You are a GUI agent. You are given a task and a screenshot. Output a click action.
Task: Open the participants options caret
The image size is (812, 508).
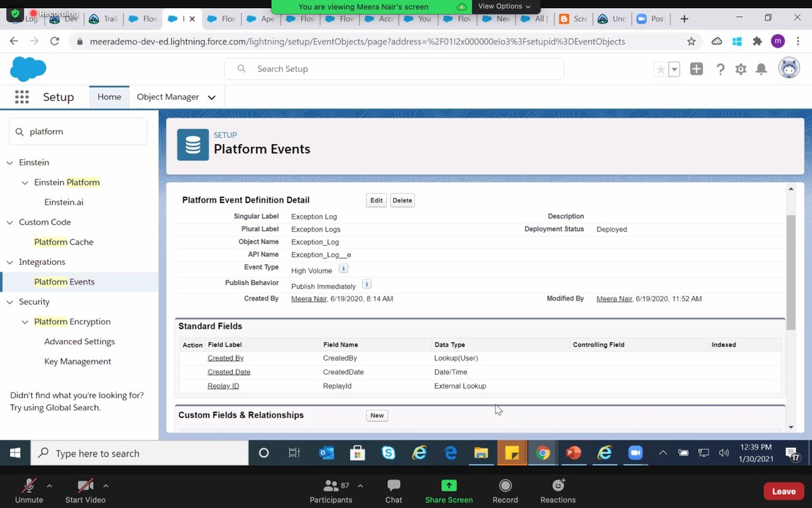click(360, 486)
